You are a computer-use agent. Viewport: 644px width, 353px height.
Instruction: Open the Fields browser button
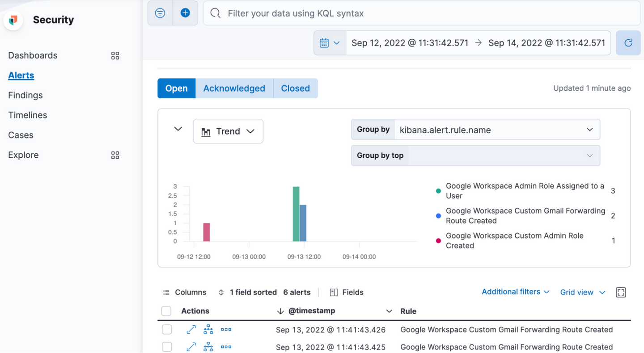pyautogui.click(x=347, y=292)
